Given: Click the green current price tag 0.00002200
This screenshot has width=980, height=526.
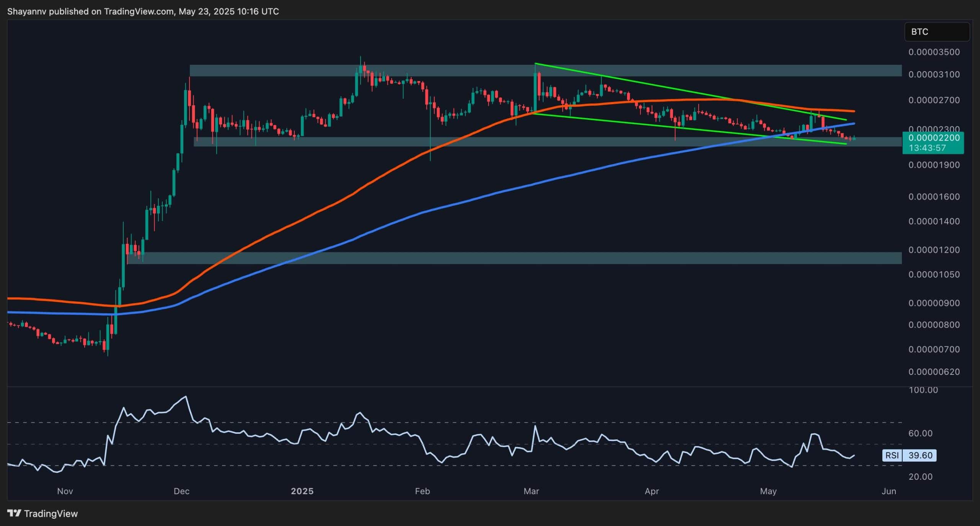Looking at the screenshot, I should click(x=933, y=138).
